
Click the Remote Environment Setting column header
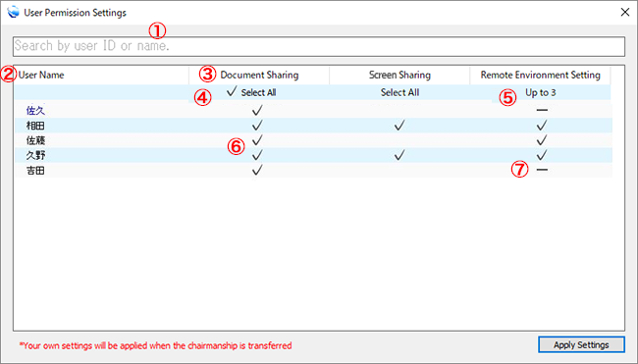541,75
